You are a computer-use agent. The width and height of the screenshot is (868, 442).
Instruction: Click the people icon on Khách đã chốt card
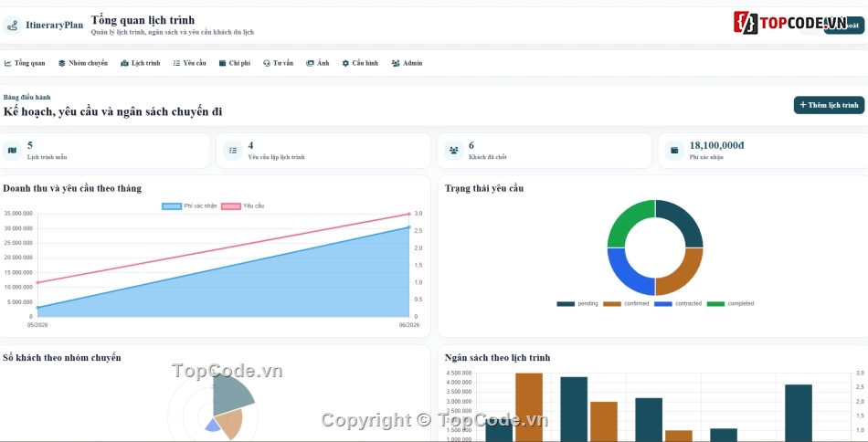pos(453,151)
